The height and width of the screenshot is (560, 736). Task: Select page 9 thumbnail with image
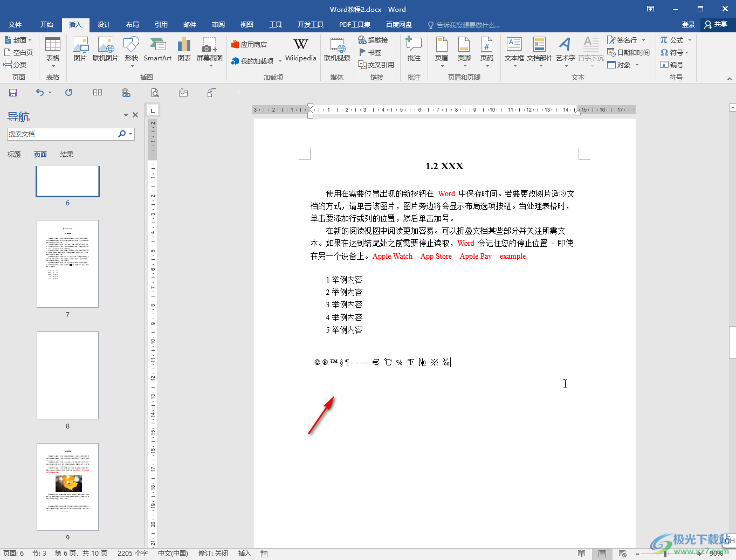click(67, 487)
